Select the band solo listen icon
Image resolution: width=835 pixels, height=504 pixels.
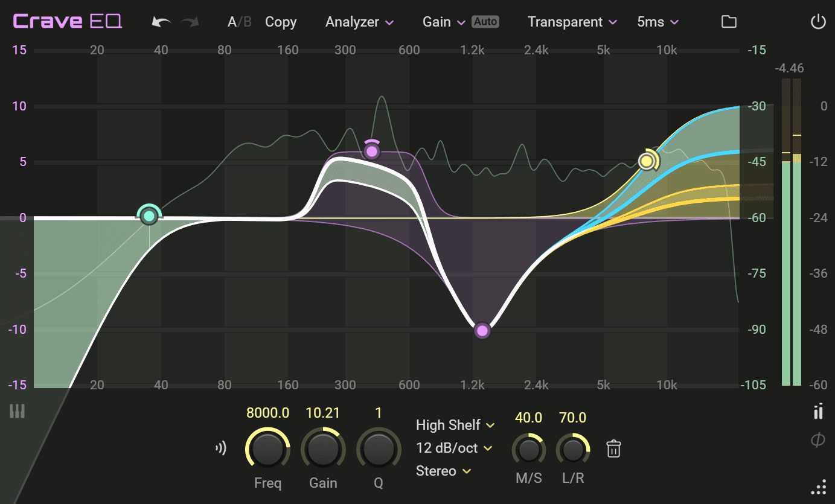click(x=222, y=448)
